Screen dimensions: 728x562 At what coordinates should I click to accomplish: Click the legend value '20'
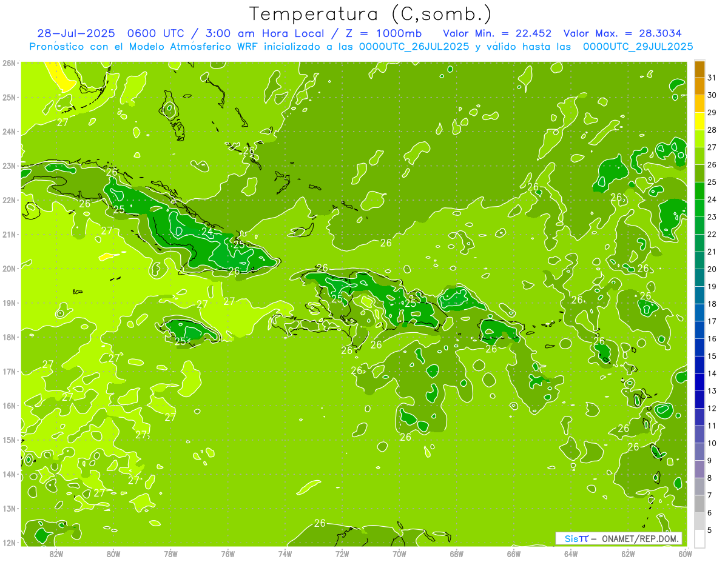[x=712, y=269]
